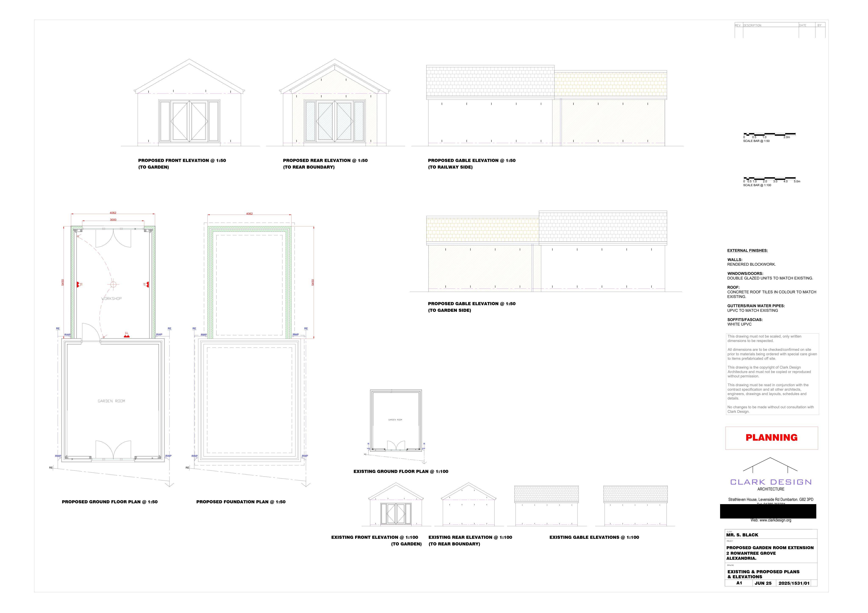Select 'EXISTING GROUND FLOOR PLAN @ 1:100' title
Image resolution: width=868 pixels, height=613 pixels.
tap(401, 471)
